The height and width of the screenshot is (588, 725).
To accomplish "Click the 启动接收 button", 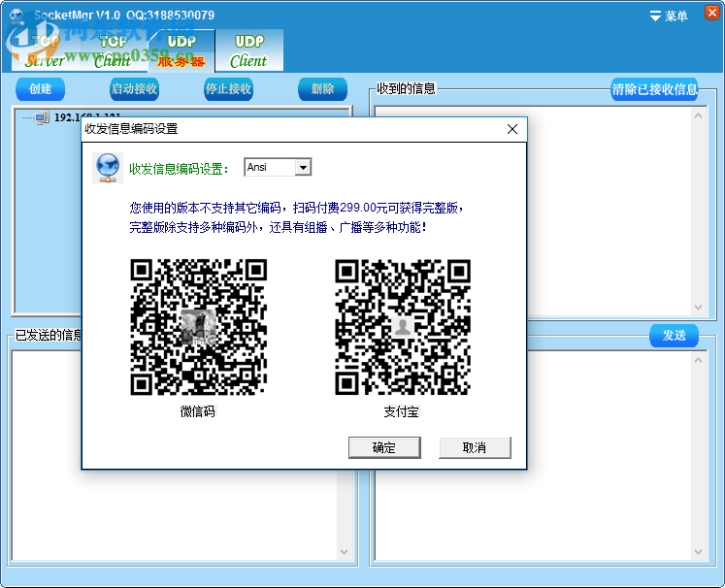I will coord(135,88).
